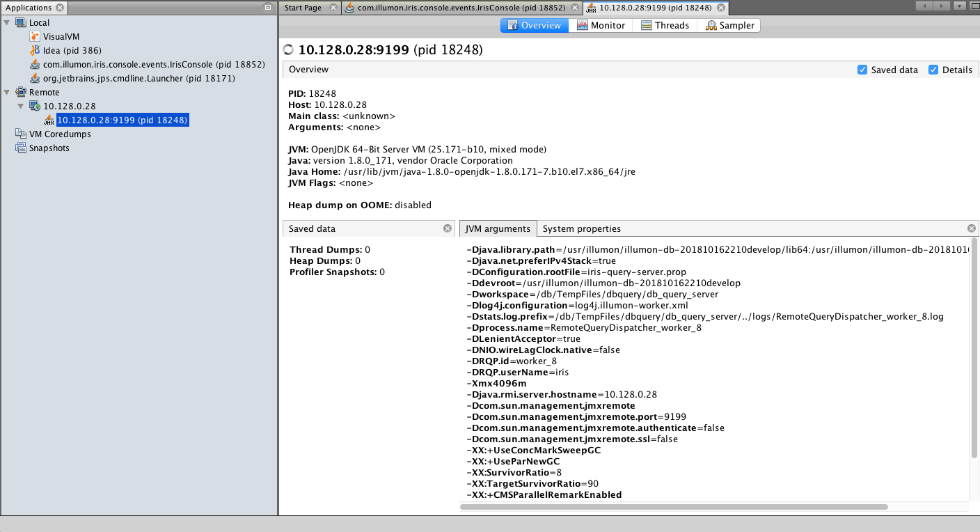Select Idea (pid 386) tree entry
The height and width of the screenshot is (532, 980).
click(72, 50)
